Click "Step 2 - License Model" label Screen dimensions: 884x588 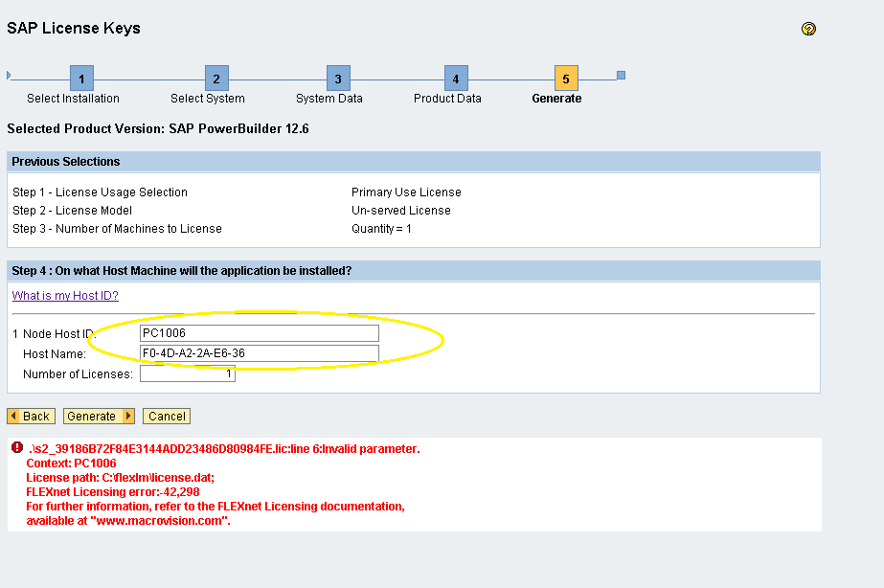[72, 211]
